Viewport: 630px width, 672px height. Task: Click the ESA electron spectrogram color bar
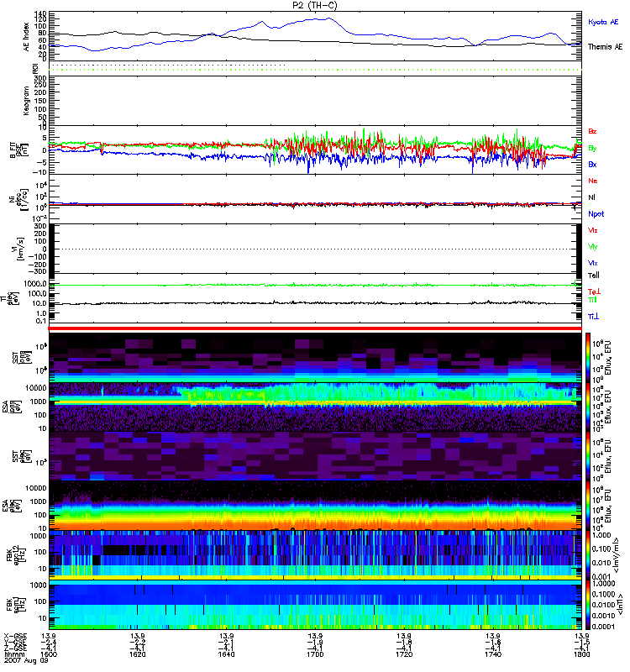tap(589, 506)
